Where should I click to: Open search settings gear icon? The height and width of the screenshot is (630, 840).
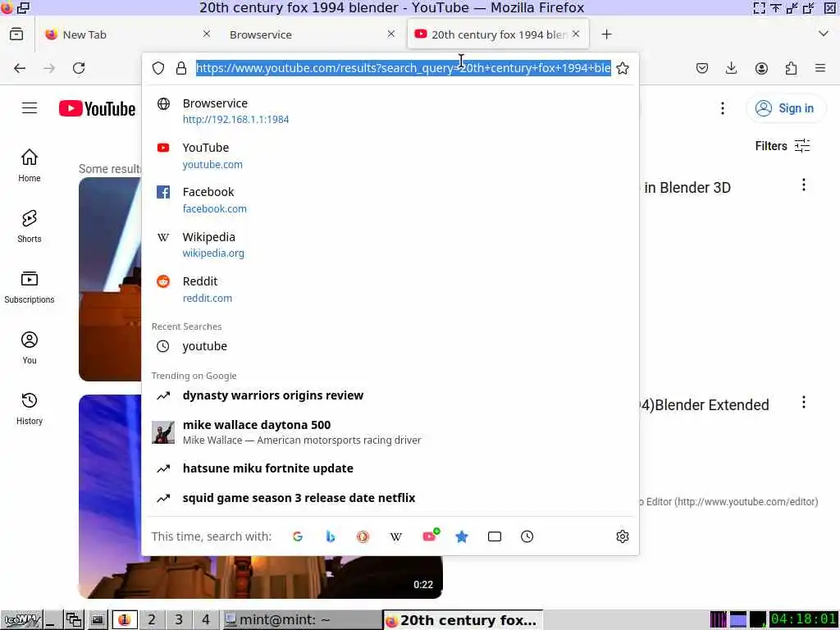point(623,536)
